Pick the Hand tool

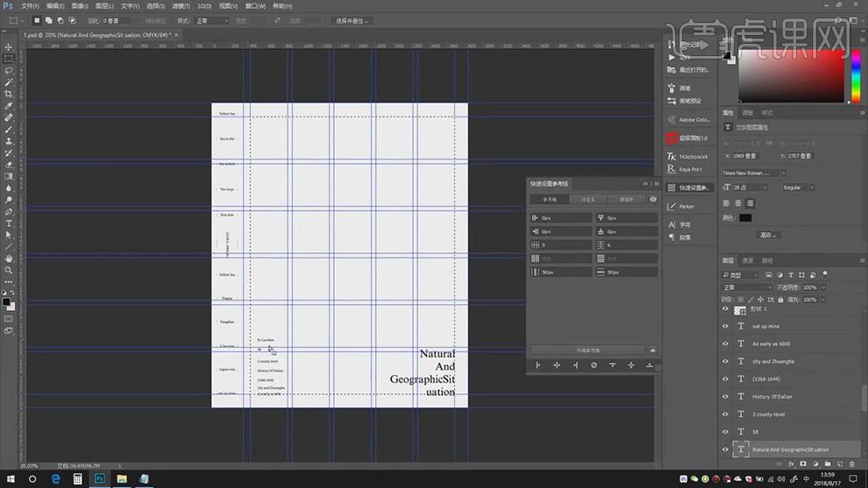coord(9,258)
